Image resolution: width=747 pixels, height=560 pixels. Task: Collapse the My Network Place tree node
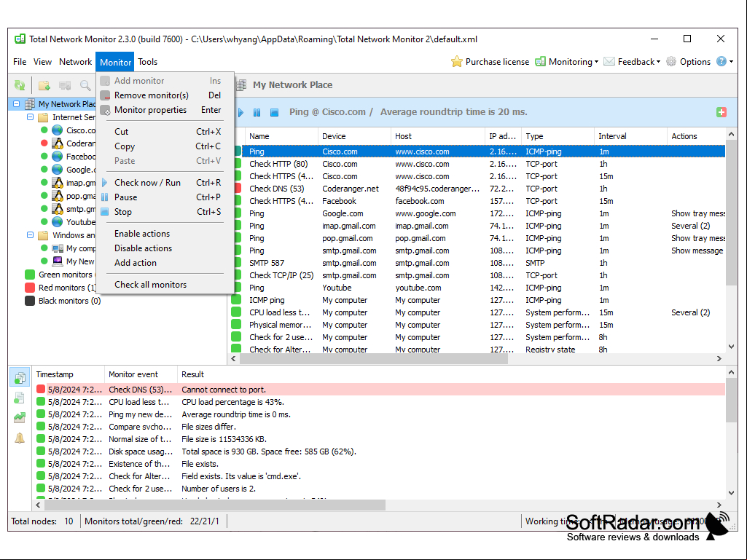[17, 104]
